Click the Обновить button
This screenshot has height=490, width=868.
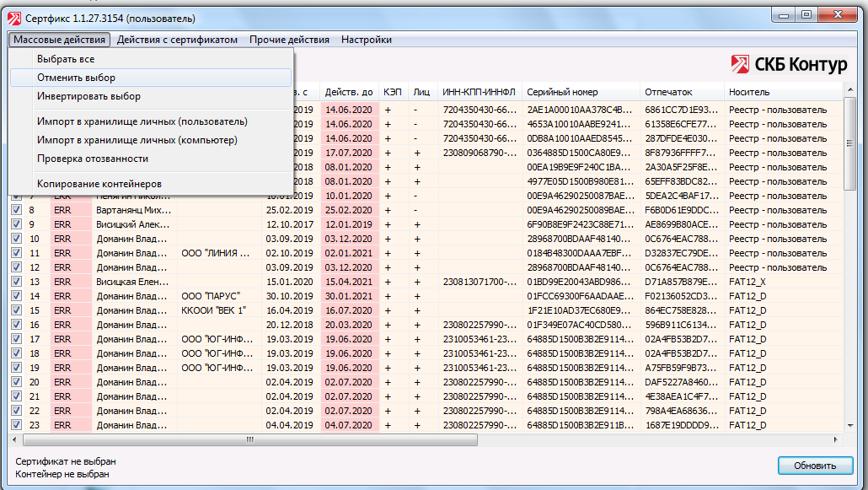coord(815,466)
